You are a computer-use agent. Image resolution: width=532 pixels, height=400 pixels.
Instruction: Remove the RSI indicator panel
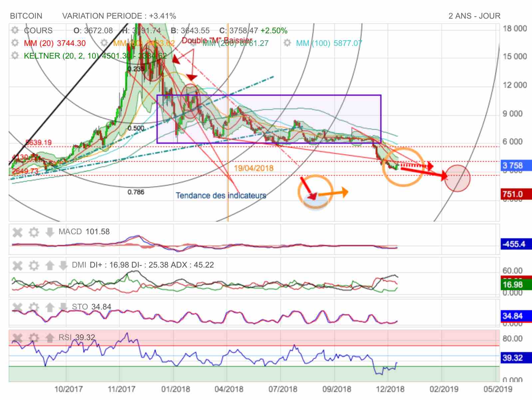pos(18,338)
